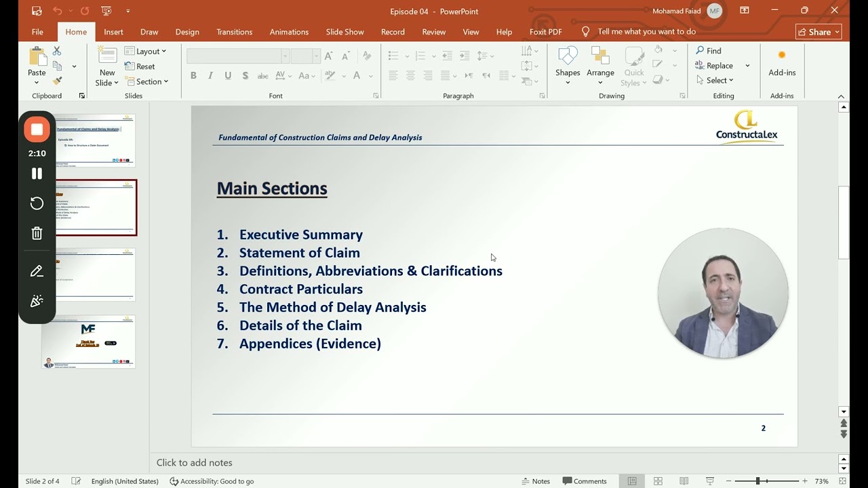Screen dimensions: 868x488
Task: Open Layout dropdown
Action: point(145,52)
